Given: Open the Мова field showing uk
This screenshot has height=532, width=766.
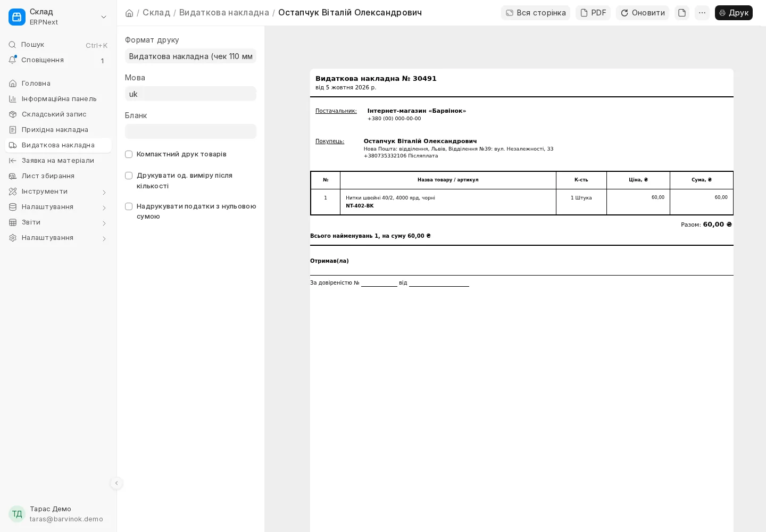Looking at the screenshot, I should pyautogui.click(x=190, y=94).
